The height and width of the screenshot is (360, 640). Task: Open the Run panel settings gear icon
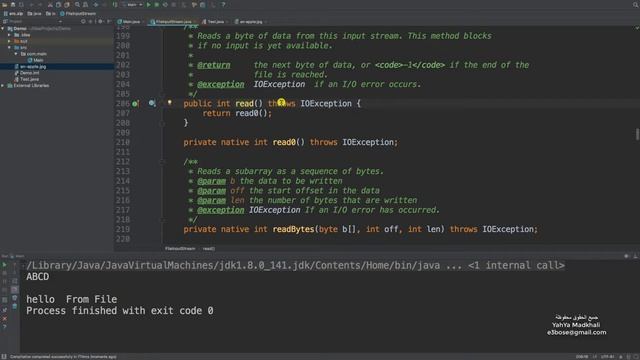tap(627, 256)
